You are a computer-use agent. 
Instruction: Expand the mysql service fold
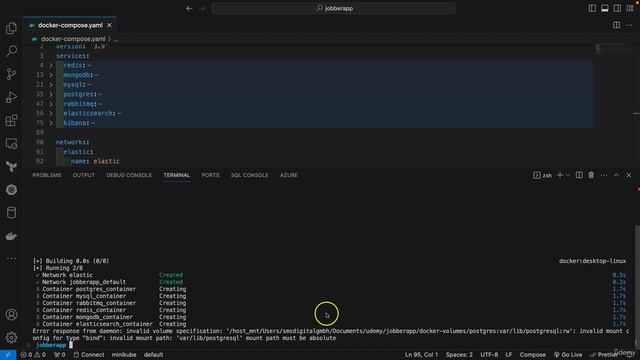[x=51, y=84]
